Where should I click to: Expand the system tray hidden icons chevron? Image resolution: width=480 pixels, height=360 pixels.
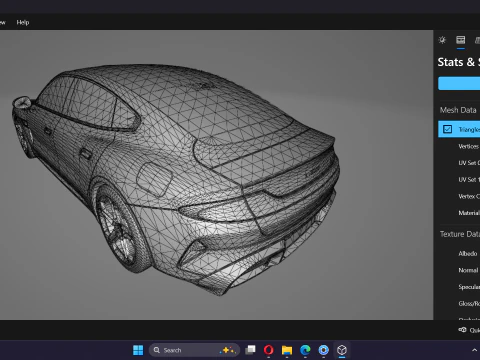point(474,350)
